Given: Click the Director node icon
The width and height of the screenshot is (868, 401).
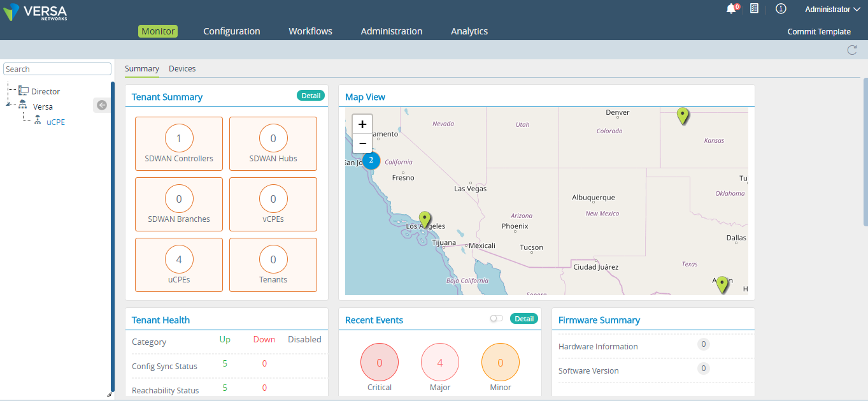Looking at the screenshot, I should tap(24, 91).
